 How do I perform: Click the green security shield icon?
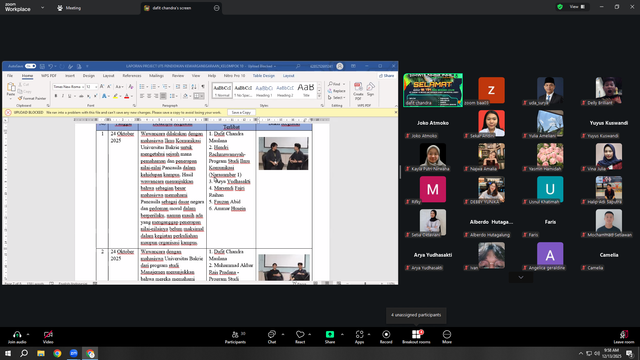[560, 7]
